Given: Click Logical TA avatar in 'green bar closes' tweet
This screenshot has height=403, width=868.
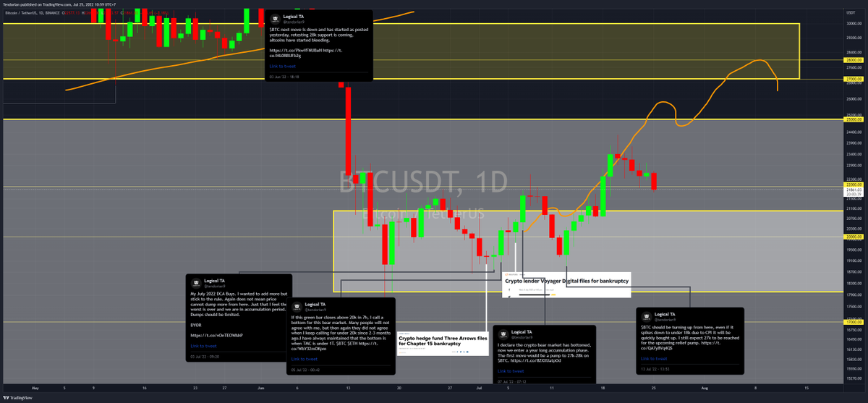Looking at the screenshot, I should pos(297,307).
